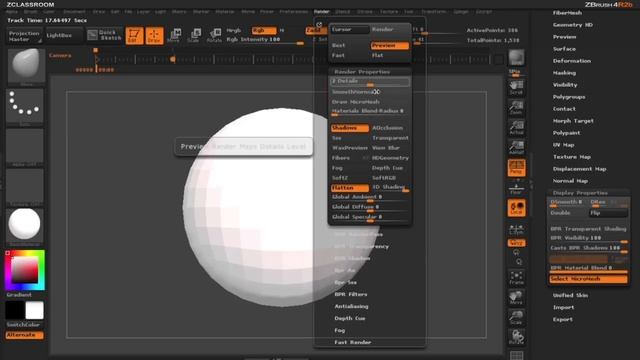Expand the Deformation subpalette
Image resolution: width=640 pixels, height=360 pixels.
pyautogui.click(x=572, y=61)
